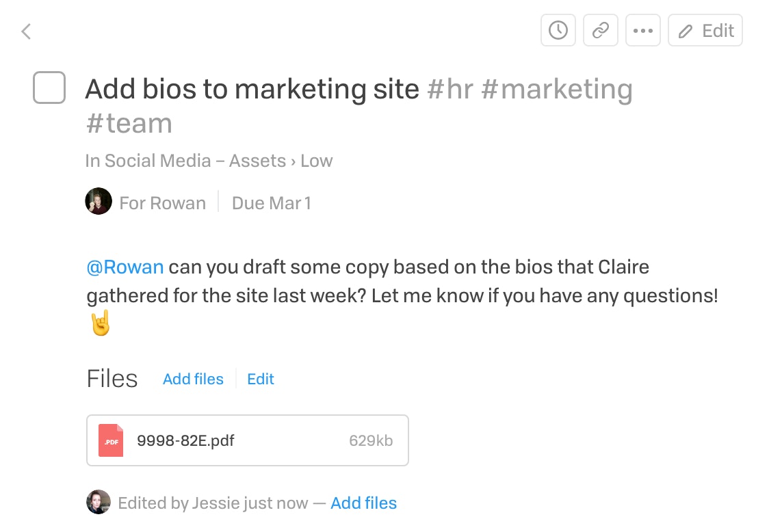The height and width of the screenshot is (532, 769).
Task: Change assignee For Rowan
Action: [x=162, y=203]
